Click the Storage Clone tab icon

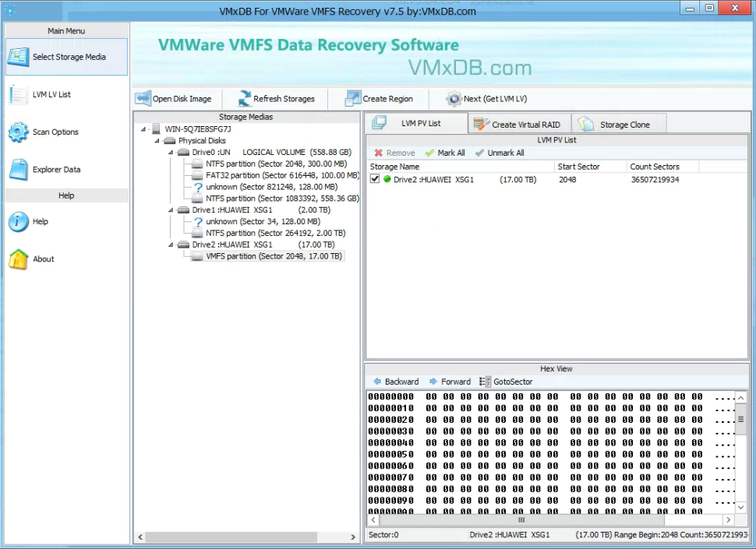585,125
